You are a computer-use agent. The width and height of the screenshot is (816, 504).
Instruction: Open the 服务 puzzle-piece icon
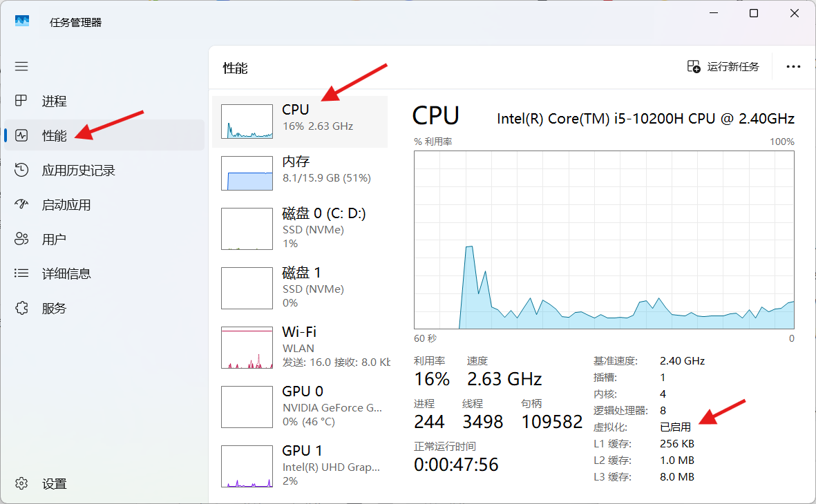coord(21,309)
